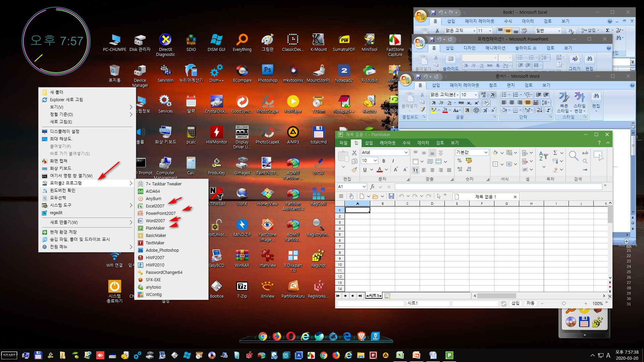644x362 pixels.
Task: Open the BANDIZIP desktop icon
Action: coord(242,228)
